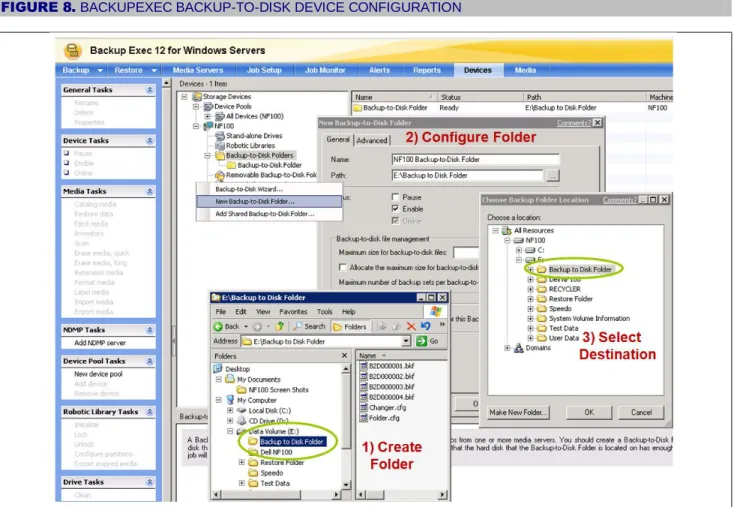The width and height of the screenshot is (734, 507).
Task: Click the Name input field in folder dialog
Action: coord(476,159)
